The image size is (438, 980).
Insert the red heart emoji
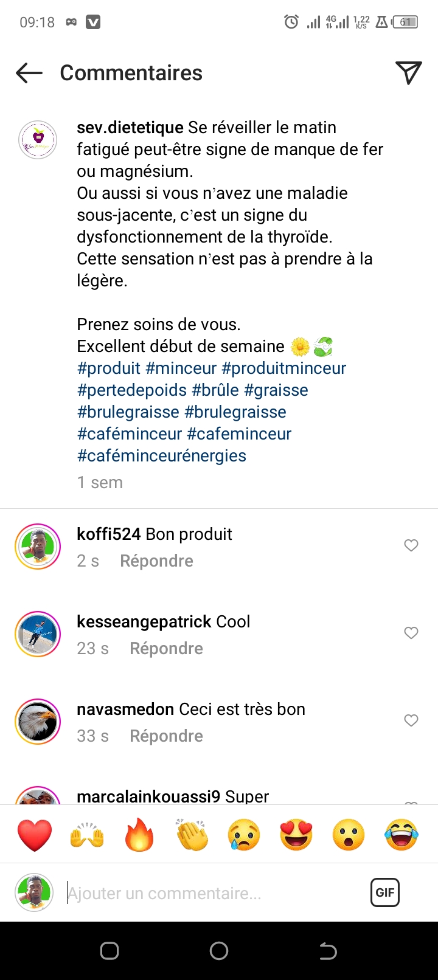click(x=35, y=835)
